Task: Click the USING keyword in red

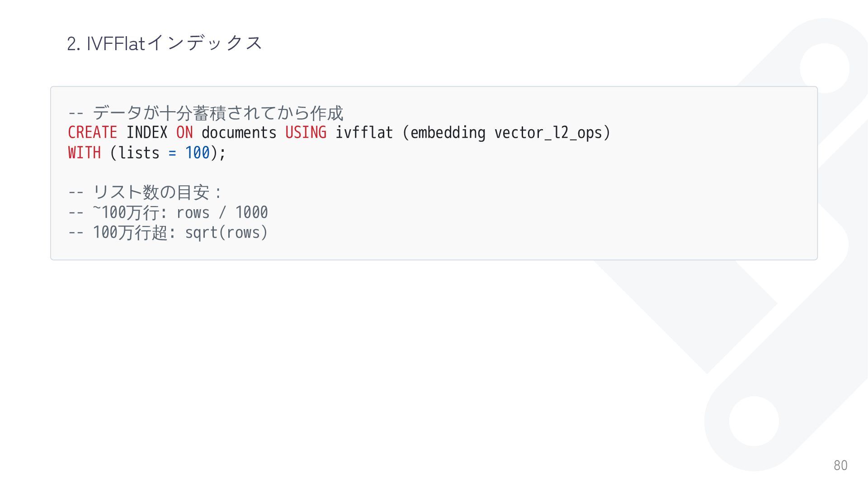Action: tap(306, 133)
